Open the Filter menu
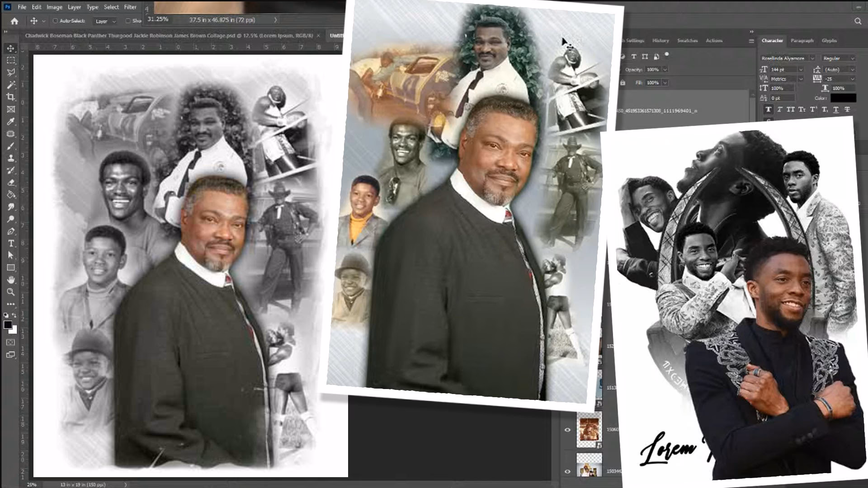868x488 pixels. (130, 7)
